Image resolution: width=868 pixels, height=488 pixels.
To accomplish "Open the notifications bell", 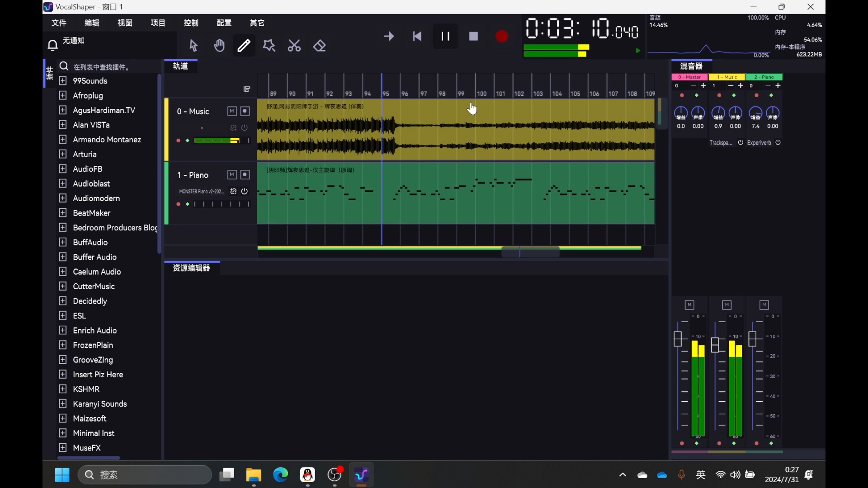I will pos(53,45).
